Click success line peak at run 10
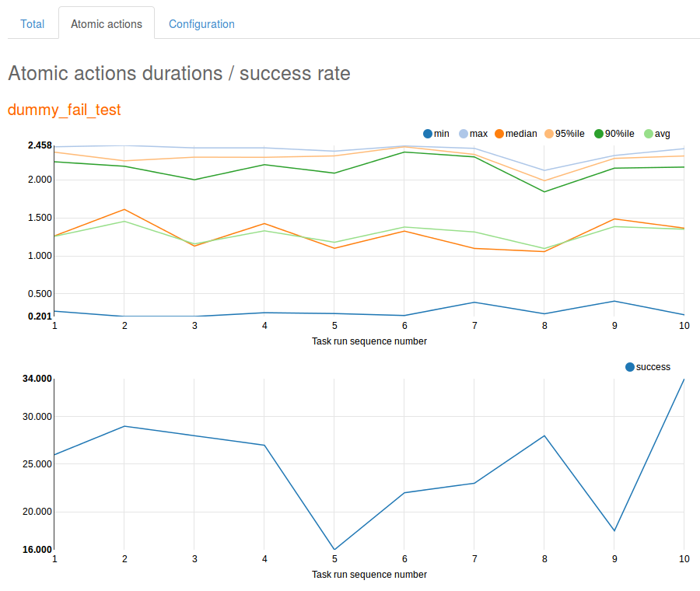Viewport: 700px width, 591px height. [684, 379]
